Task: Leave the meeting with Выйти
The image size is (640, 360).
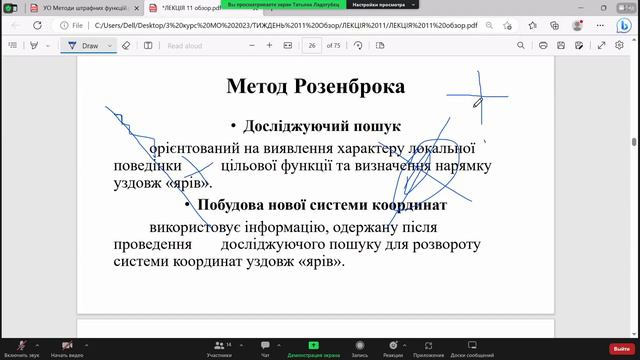Action: [x=622, y=349]
